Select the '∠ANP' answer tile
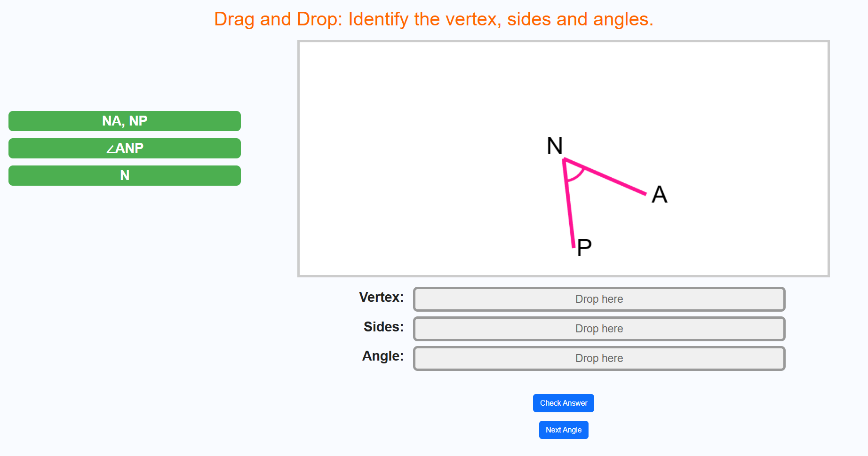Screen dimensions: 868x456 (x=125, y=148)
